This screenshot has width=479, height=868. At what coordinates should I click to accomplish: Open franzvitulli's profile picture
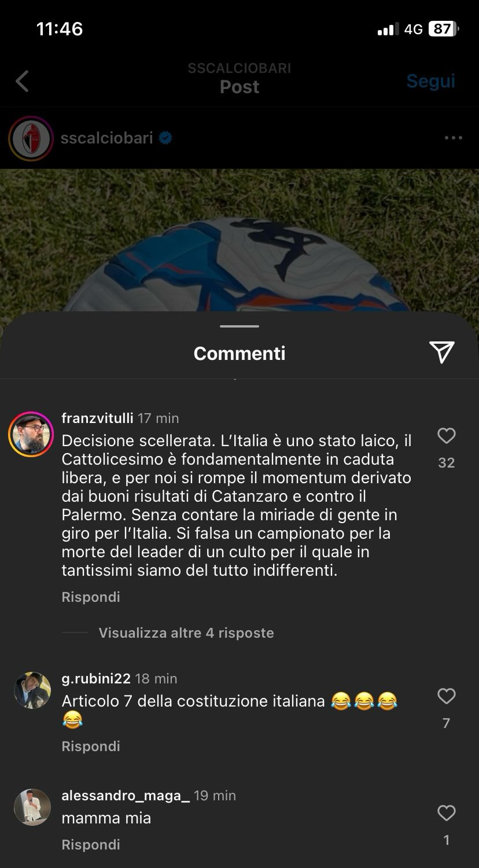coord(31,435)
